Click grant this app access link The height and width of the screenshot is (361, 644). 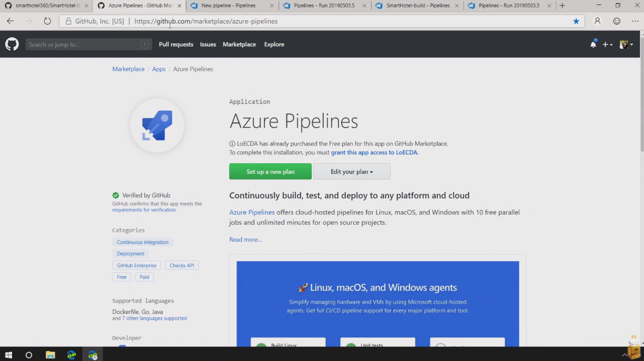coord(374,152)
